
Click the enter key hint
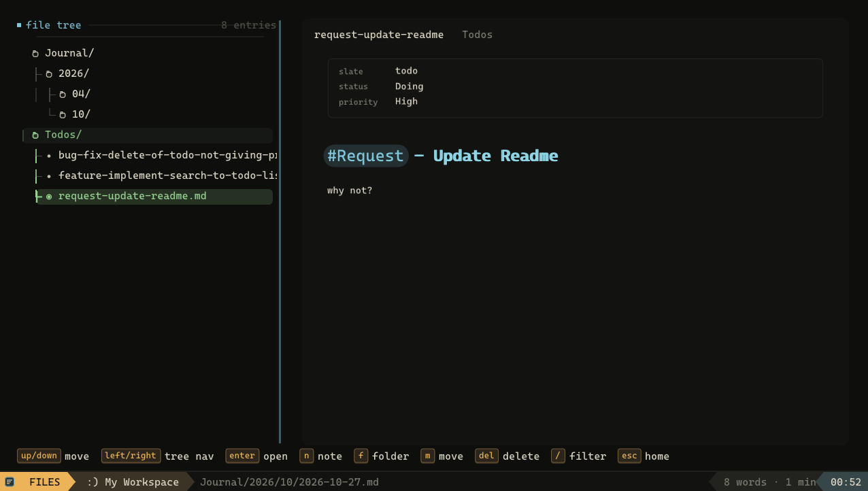242,456
